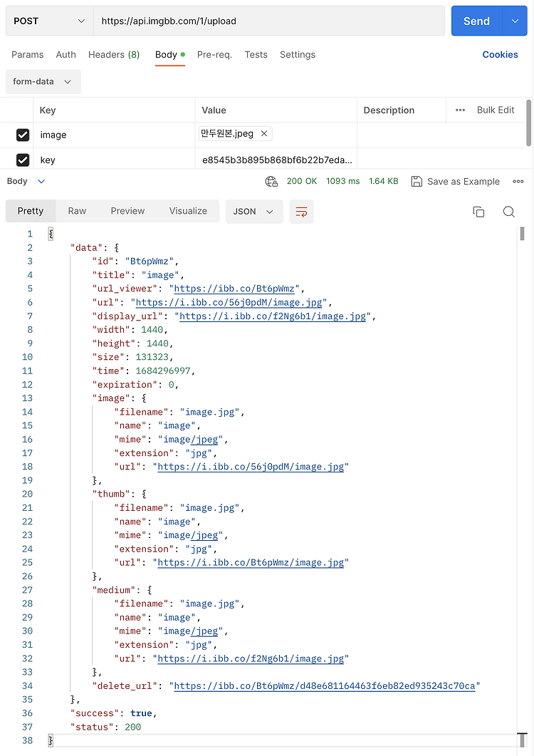Click the status value 200 on line 37
Viewport: 534px width, 756px height.
click(x=132, y=727)
